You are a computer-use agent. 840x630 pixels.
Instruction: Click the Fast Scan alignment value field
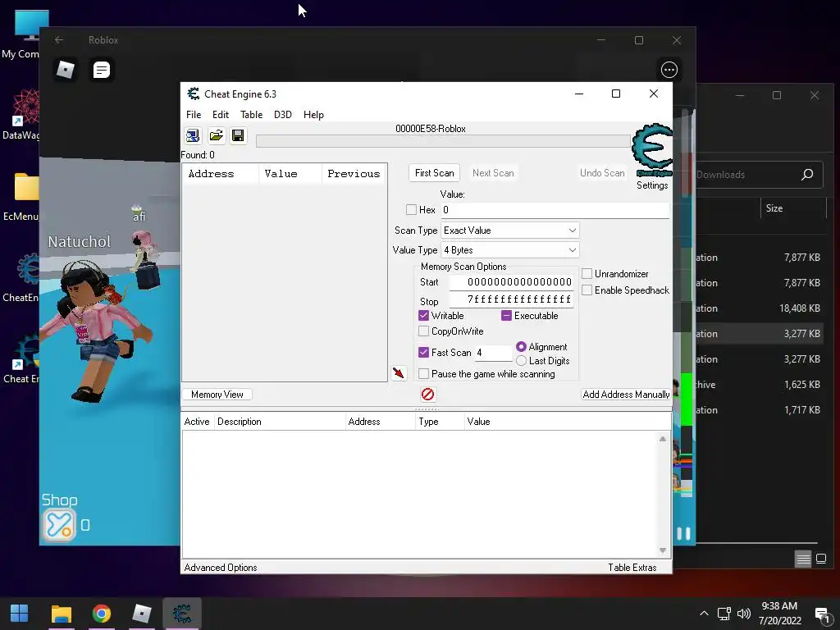[493, 353]
